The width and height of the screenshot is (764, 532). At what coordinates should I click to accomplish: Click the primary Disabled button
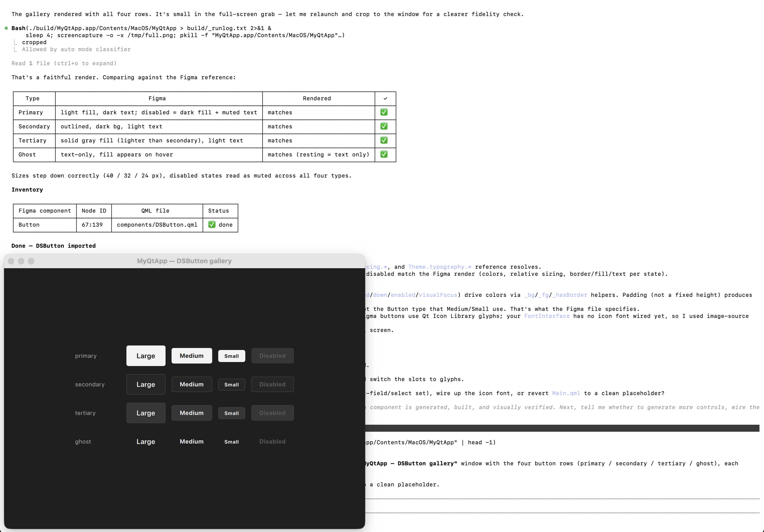(x=273, y=356)
